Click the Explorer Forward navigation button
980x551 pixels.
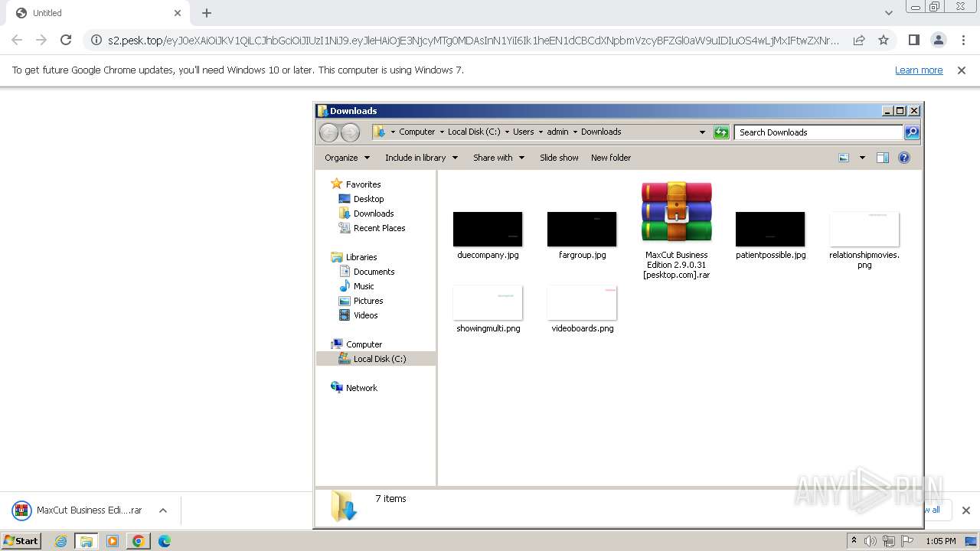(350, 132)
